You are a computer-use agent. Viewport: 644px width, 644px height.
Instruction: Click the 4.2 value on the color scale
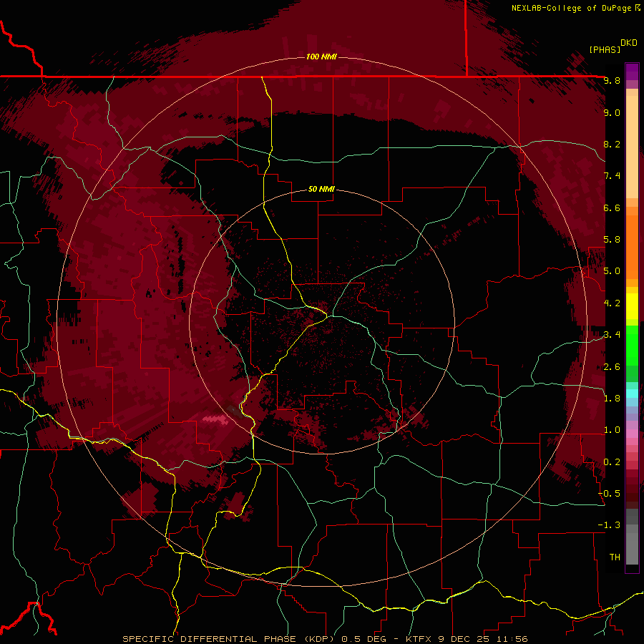[612, 303]
